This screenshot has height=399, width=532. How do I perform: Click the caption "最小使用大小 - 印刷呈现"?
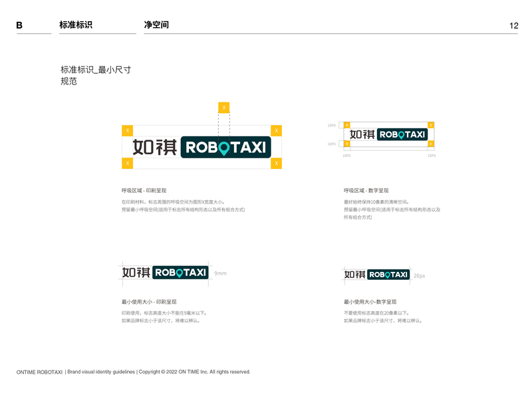149,302
